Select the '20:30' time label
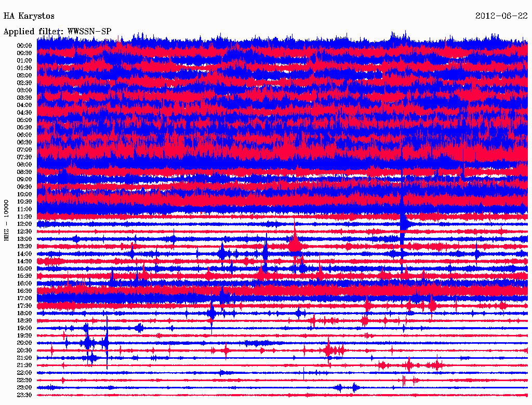The height and width of the screenshot is (405, 532). (24, 350)
